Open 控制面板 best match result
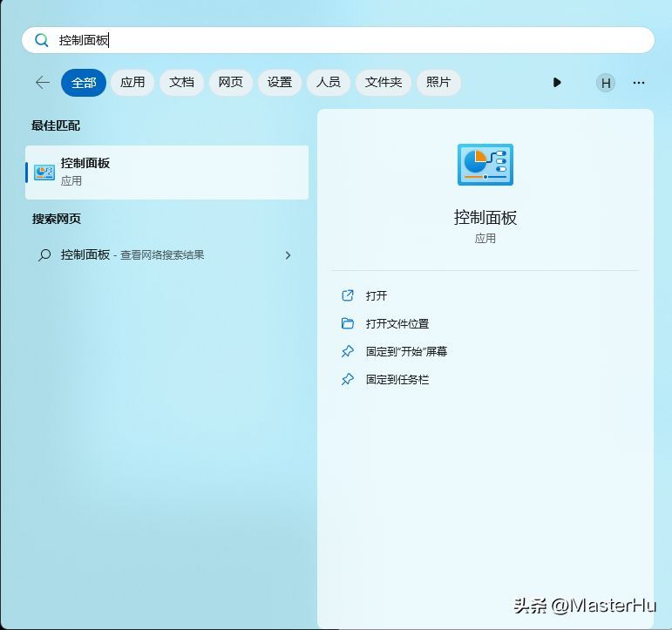This screenshot has height=630, width=672. [166, 173]
